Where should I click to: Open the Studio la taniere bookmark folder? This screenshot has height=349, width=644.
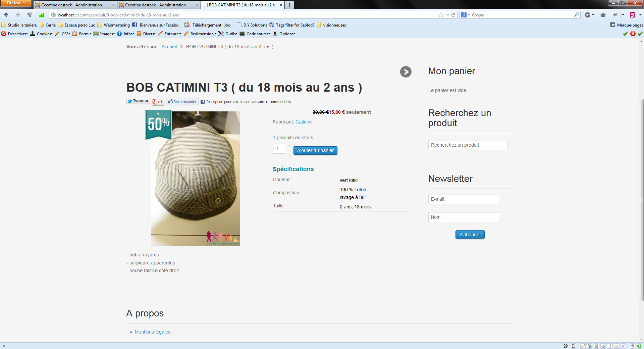coord(19,25)
